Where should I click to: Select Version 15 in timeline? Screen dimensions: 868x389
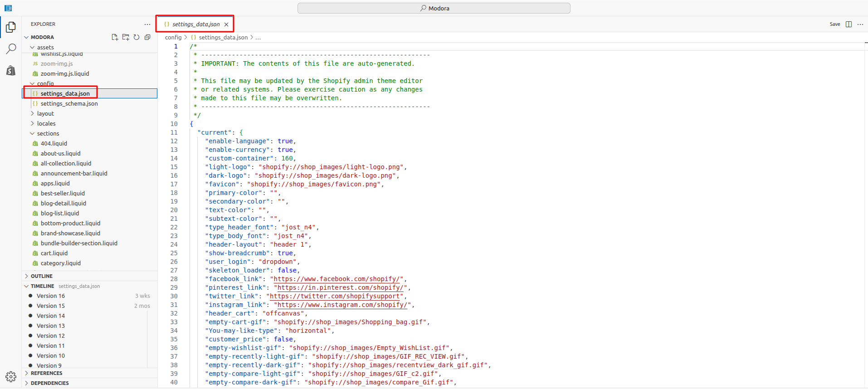click(x=89, y=306)
